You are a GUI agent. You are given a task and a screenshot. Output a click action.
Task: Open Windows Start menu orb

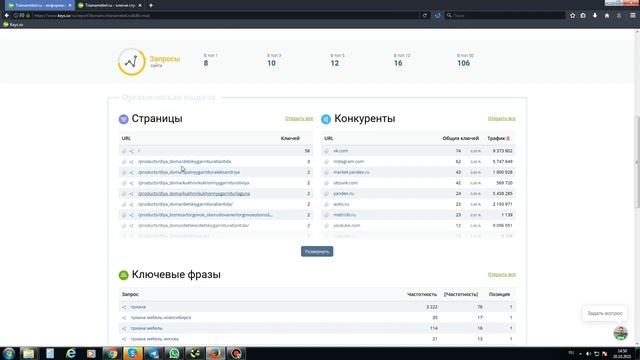point(9,353)
